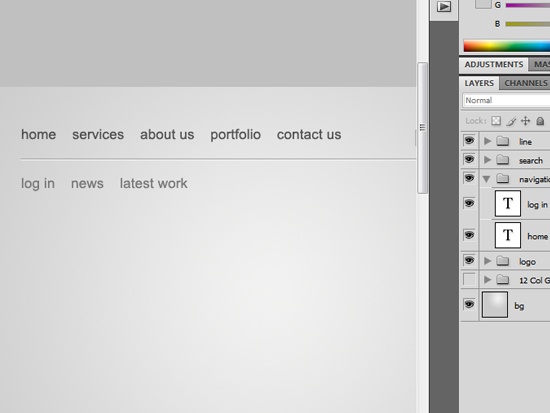Lock all padlock icon
Screen dimensions: 550x413
point(540,121)
